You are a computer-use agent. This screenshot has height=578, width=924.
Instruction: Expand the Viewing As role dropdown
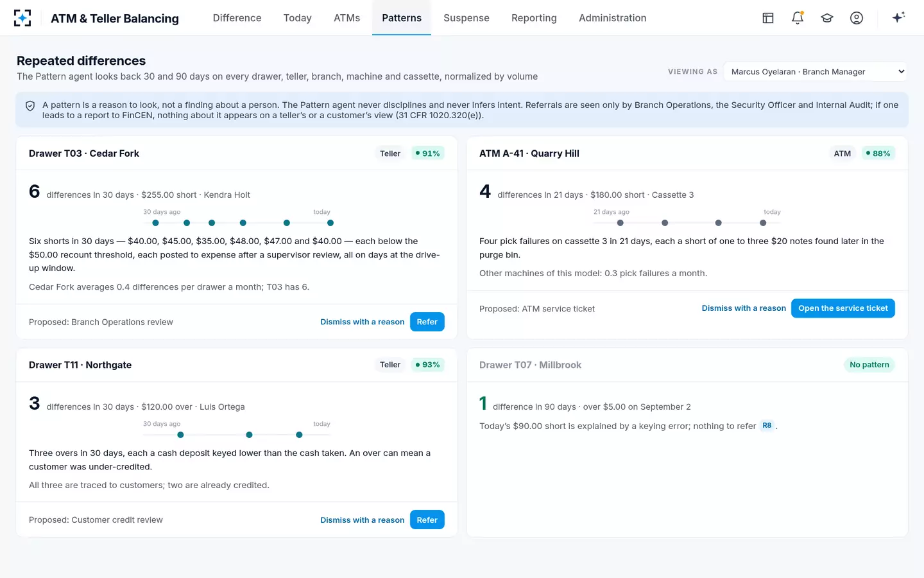pos(816,71)
